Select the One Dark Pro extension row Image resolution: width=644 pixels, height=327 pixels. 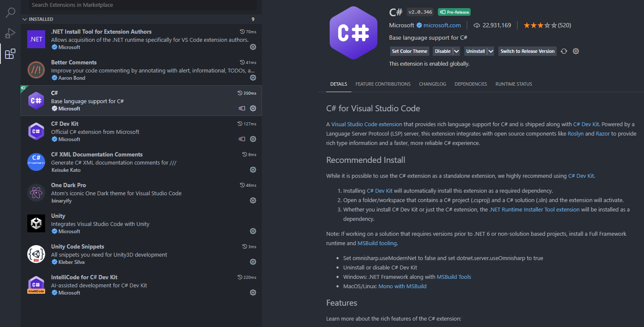point(141,193)
